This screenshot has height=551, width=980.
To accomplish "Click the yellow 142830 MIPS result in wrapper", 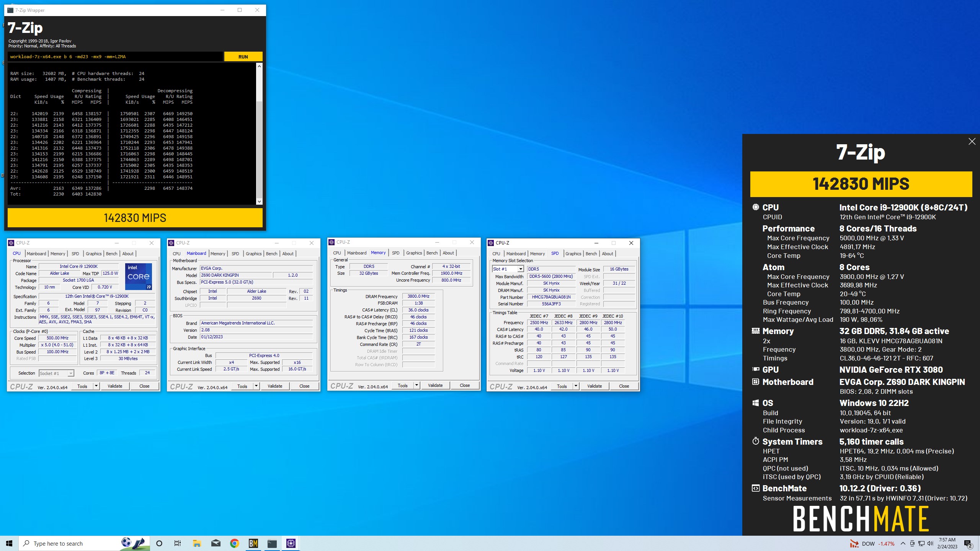I will click(x=135, y=218).
